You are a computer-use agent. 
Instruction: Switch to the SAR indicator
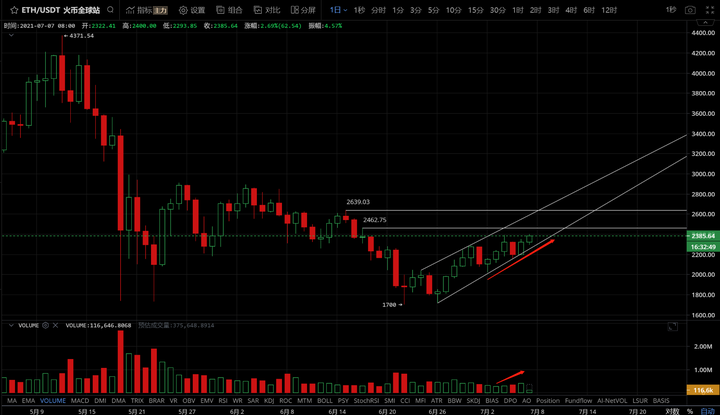[253, 400]
